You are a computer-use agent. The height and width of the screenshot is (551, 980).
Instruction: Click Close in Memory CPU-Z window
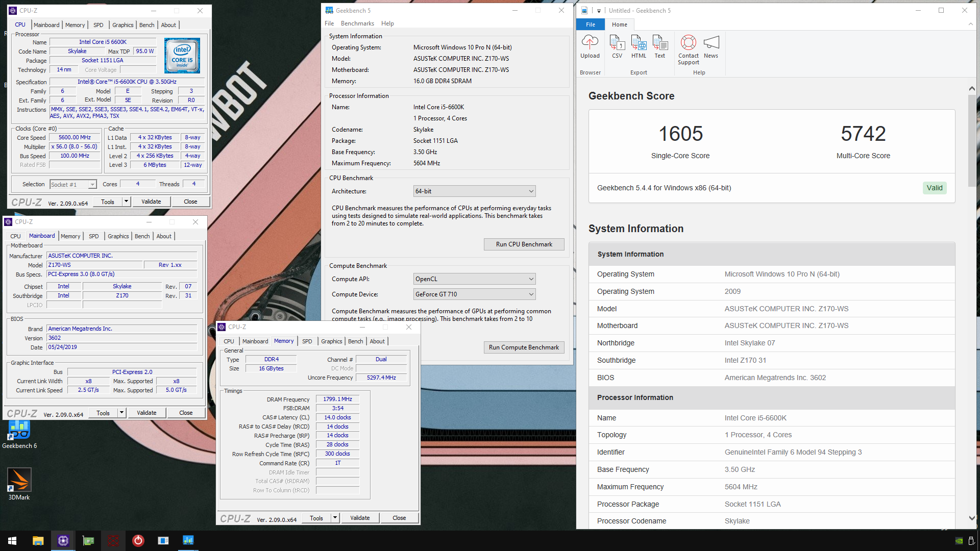(399, 518)
